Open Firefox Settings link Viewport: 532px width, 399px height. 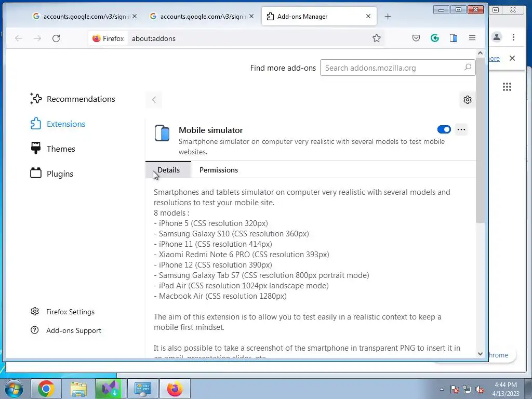click(62, 312)
